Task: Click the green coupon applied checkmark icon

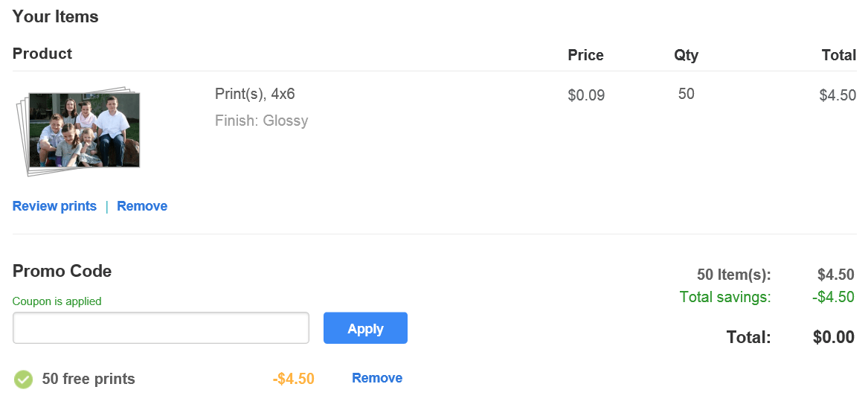Action: tap(24, 380)
